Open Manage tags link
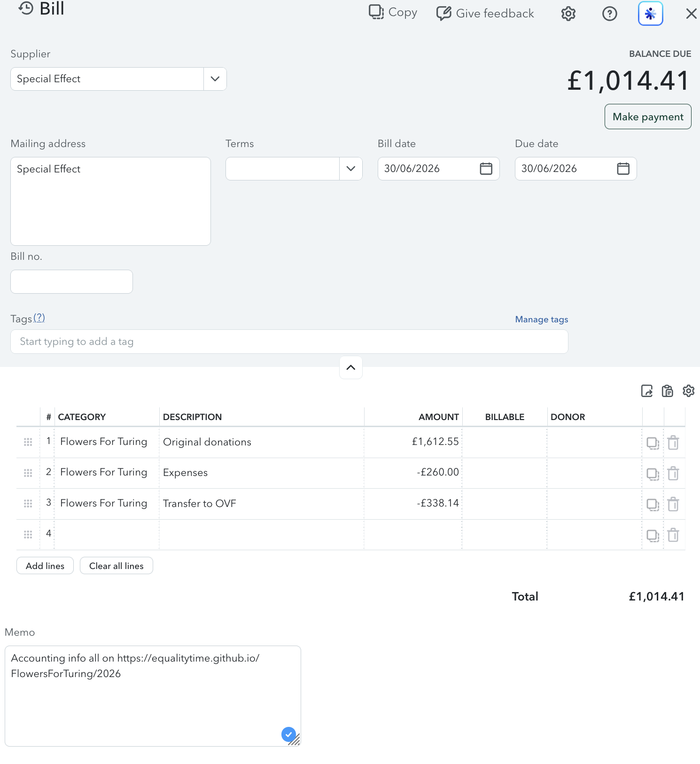 pyautogui.click(x=542, y=320)
